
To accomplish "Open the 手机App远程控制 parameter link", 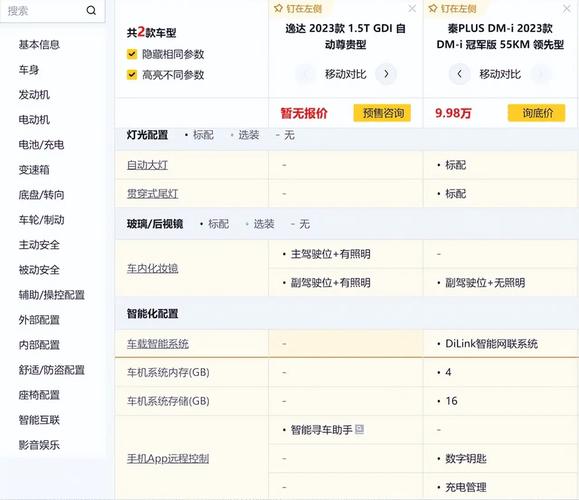I will (x=168, y=459).
